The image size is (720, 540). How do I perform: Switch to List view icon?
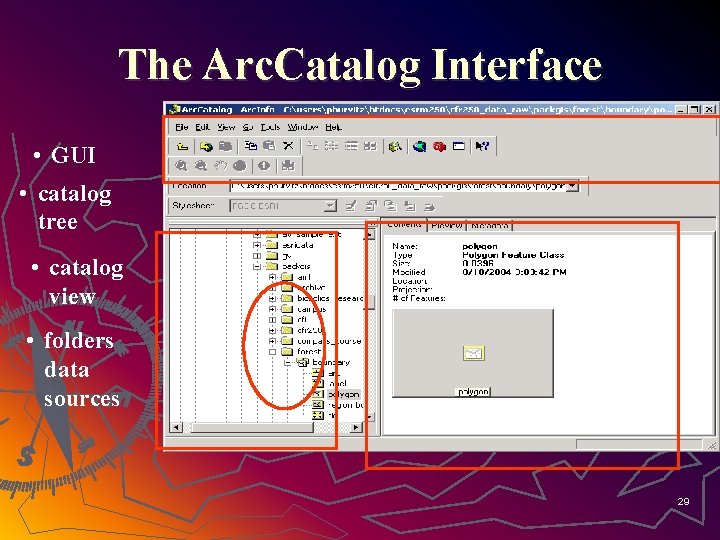point(331,146)
